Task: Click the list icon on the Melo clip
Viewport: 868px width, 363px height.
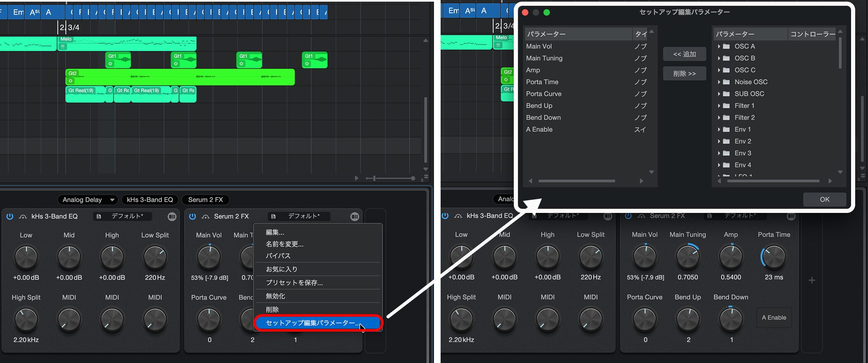Action: pyautogui.click(x=63, y=46)
